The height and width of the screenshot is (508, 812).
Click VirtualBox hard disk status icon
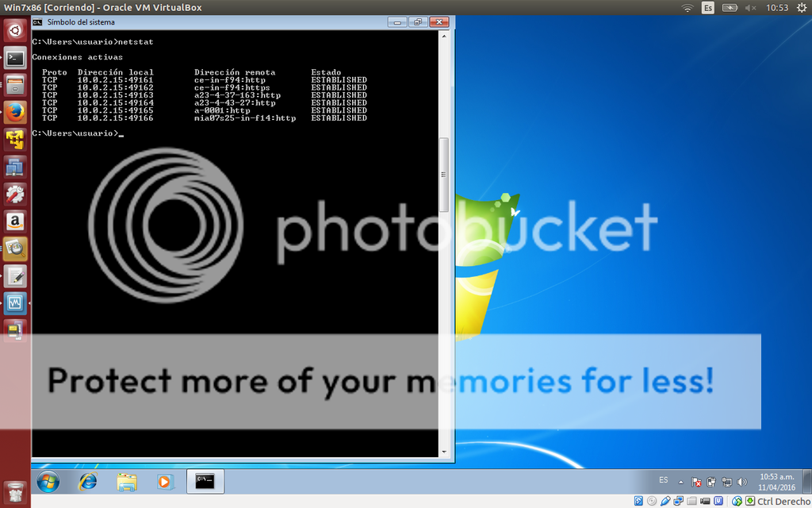coord(638,502)
